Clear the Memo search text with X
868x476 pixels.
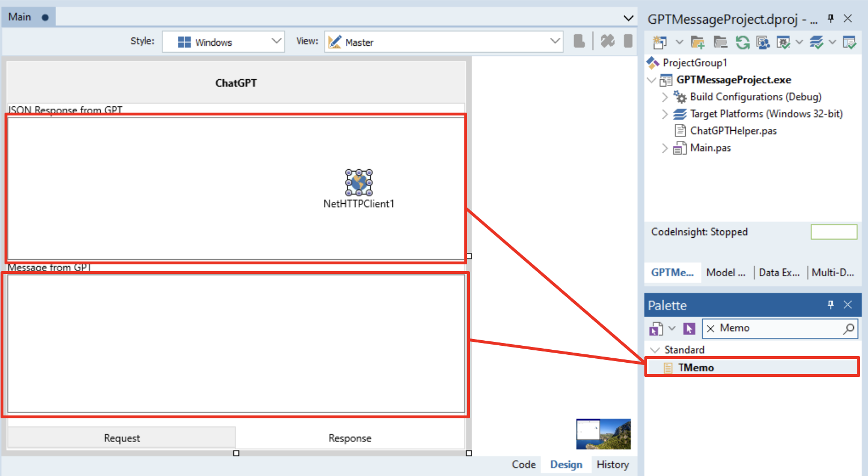711,328
